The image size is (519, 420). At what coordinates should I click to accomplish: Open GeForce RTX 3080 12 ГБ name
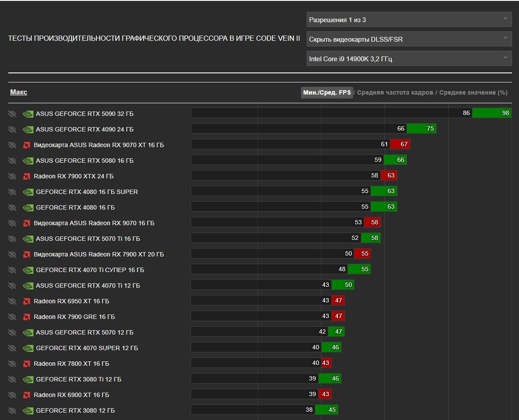pos(75,410)
